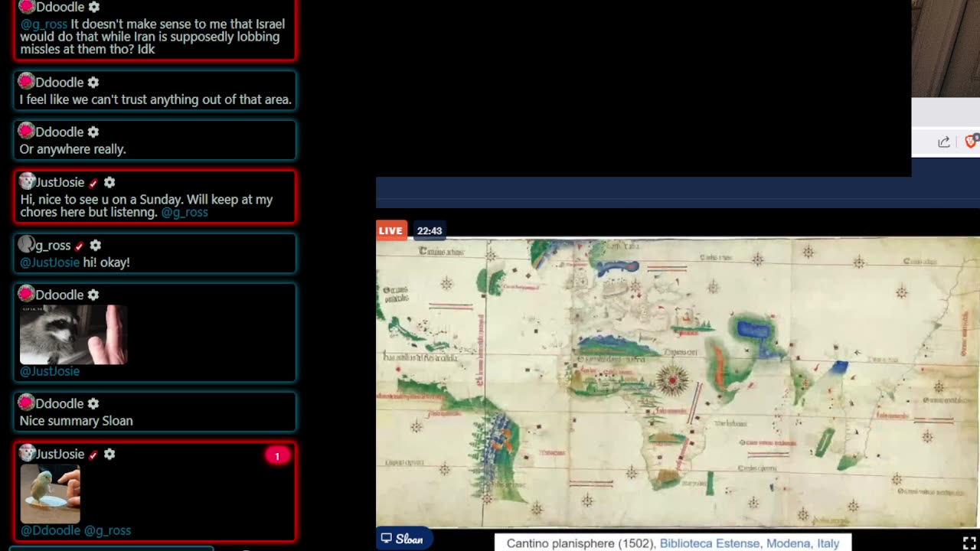Screen dimensions: 980x551
Task: Click @g_ross mention in Sunday greeting message
Action: (x=185, y=212)
